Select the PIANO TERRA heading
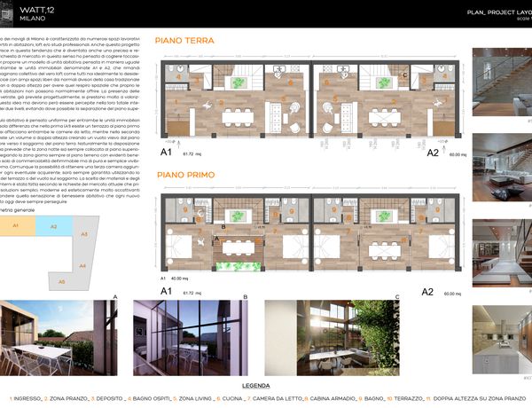The width and height of the screenshot is (532, 408). (184, 40)
